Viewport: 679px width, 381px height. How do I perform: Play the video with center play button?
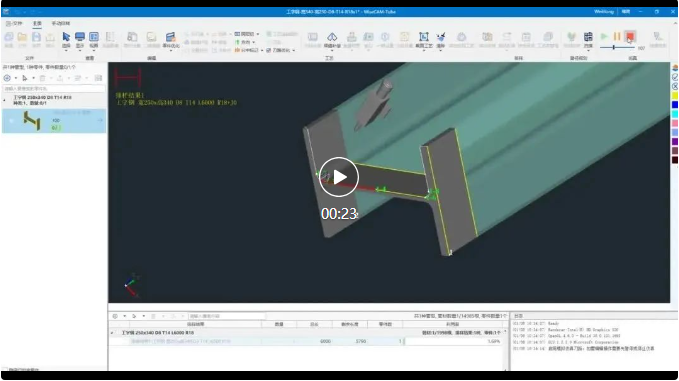(x=339, y=177)
